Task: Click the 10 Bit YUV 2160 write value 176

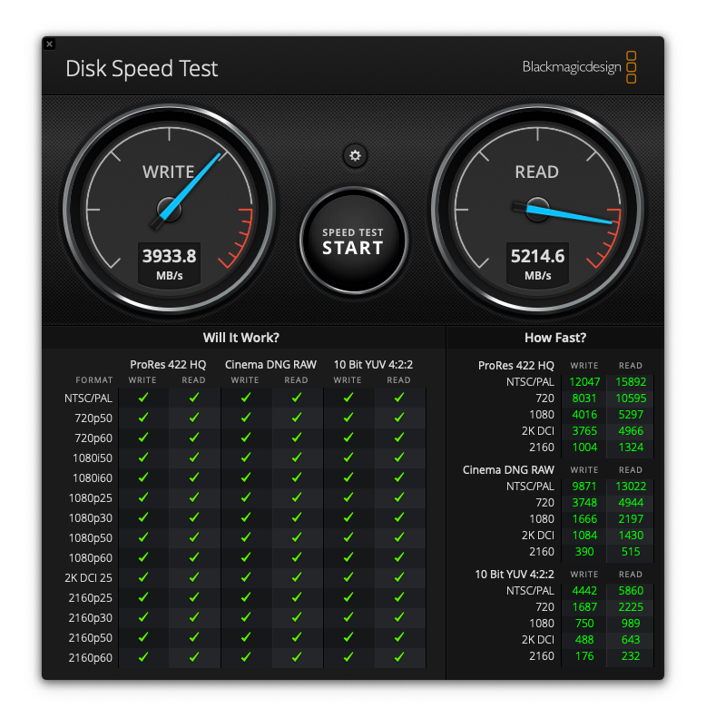Action: 584,656
